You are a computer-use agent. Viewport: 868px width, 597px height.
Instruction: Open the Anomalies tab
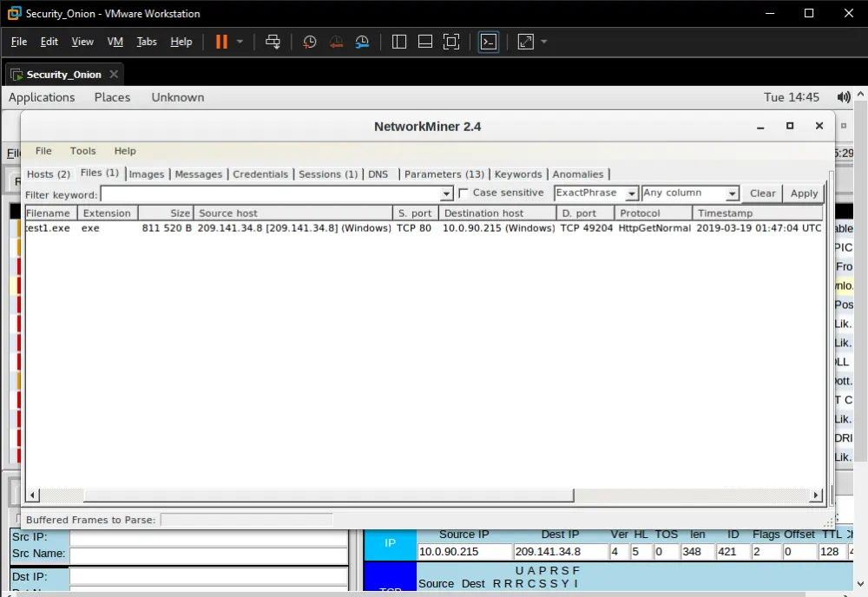coord(578,174)
